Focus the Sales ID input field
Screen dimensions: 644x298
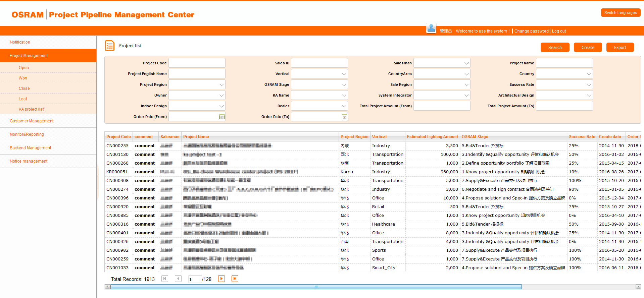[319, 63]
